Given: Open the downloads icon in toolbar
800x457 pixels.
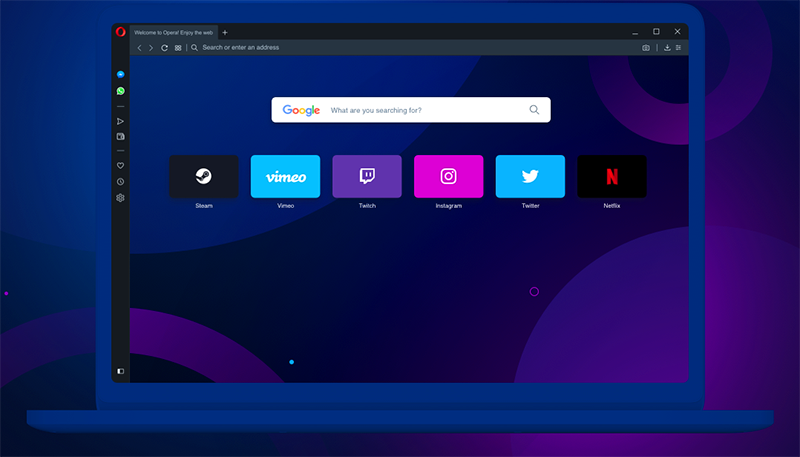Looking at the screenshot, I should click(667, 47).
